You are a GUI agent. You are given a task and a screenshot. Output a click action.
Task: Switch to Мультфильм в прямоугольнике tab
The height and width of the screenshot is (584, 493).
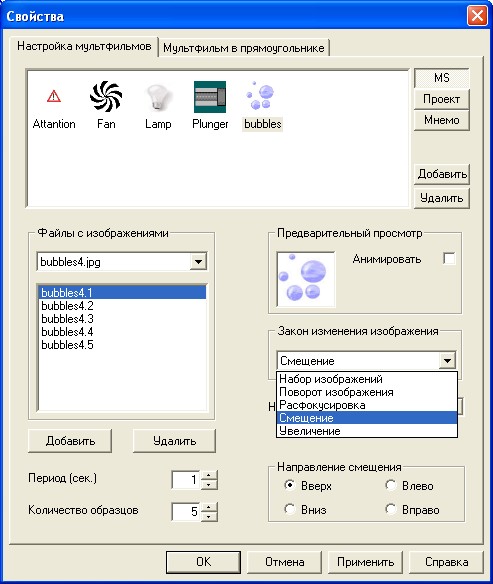tap(244, 48)
